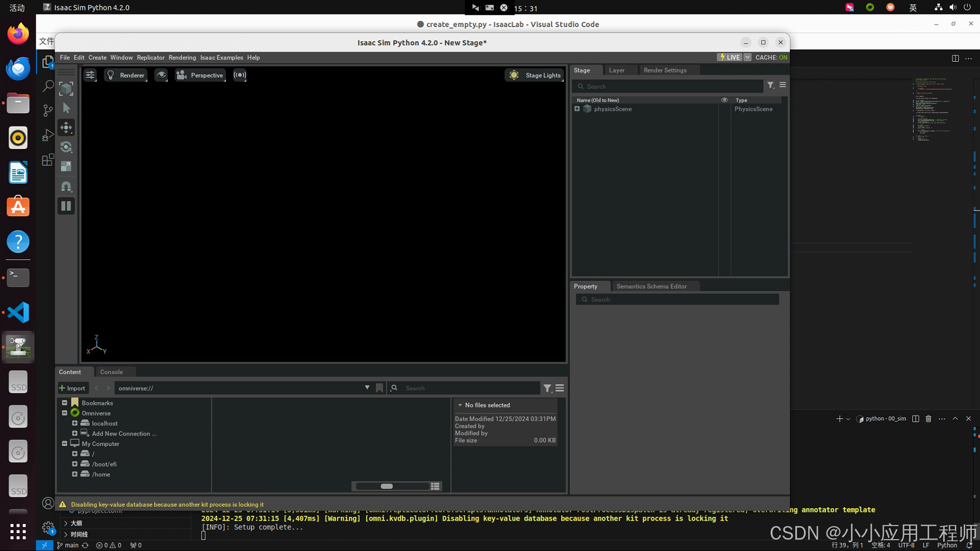Expand the localhost server node
Image resolution: width=980 pixels, height=551 pixels.
75,423
